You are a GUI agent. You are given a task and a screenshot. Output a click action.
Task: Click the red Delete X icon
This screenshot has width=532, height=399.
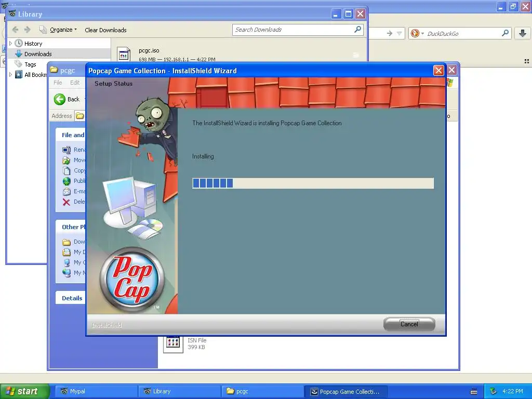tap(66, 202)
